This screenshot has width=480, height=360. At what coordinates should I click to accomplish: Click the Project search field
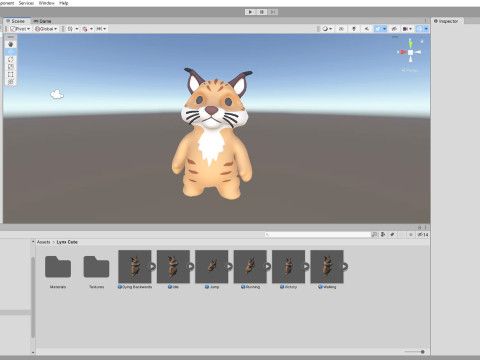pos(318,235)
